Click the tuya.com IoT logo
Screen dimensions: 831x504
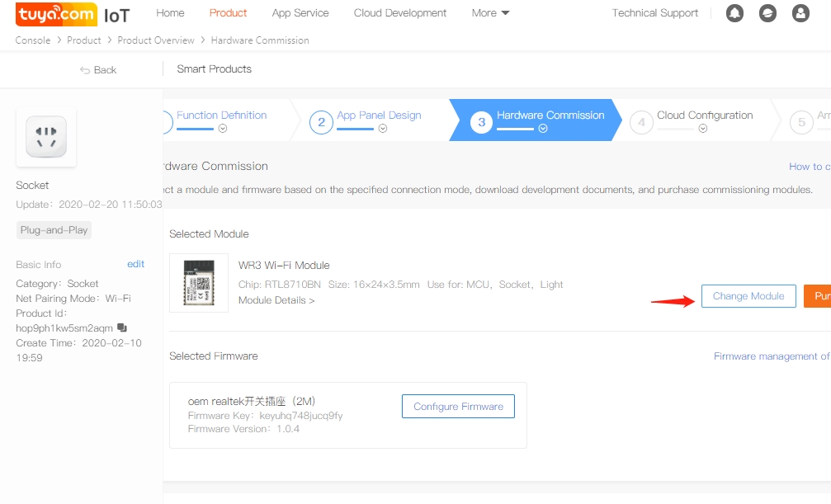[x=73, y=14]
